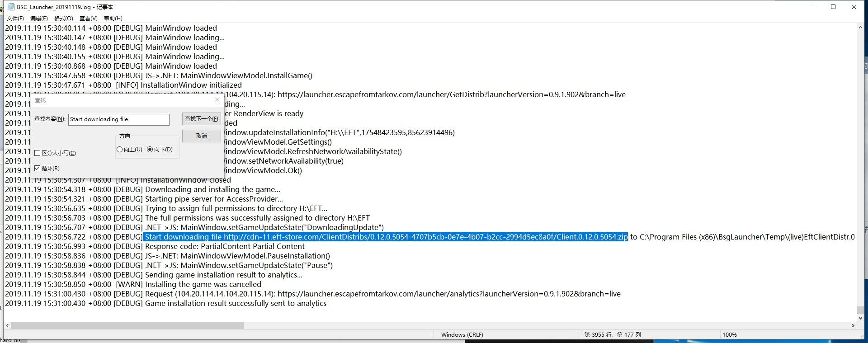Click the search field containing 'Start downloading file'

coord(118,119)
